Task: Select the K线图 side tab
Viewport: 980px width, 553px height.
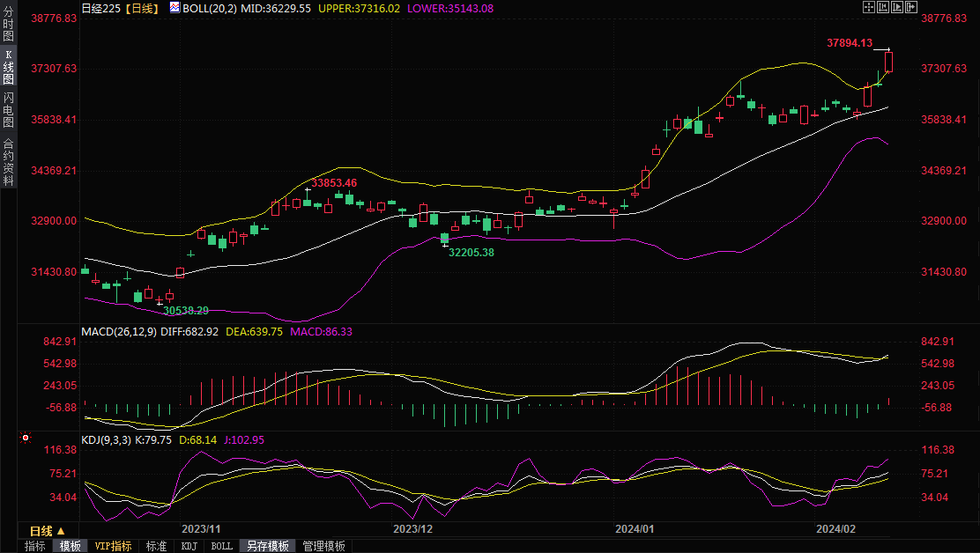Action: pyautogui.click(x=9, y=67)
